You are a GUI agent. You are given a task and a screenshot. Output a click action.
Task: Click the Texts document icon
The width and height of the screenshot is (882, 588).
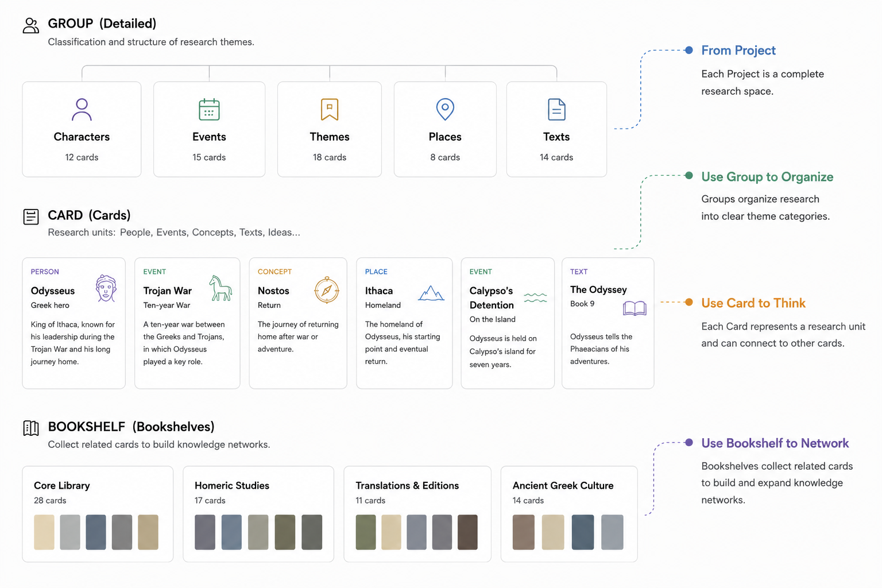(x=556, y=109)
